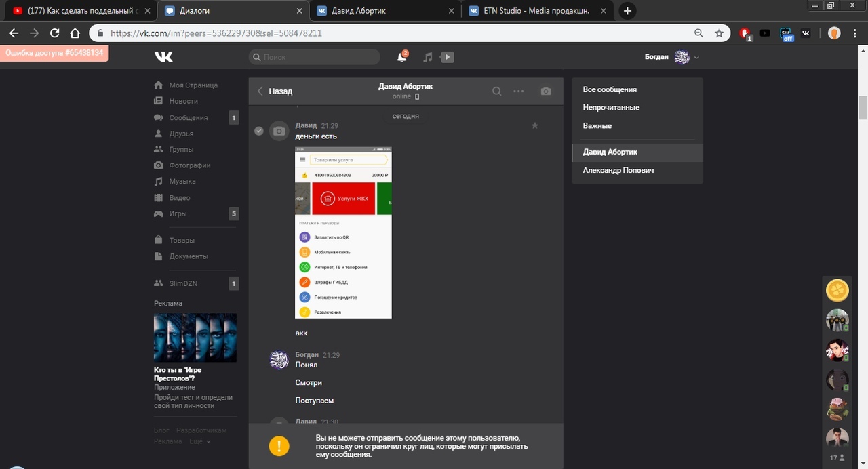Go back using the Назад button

tap(275, 91)
